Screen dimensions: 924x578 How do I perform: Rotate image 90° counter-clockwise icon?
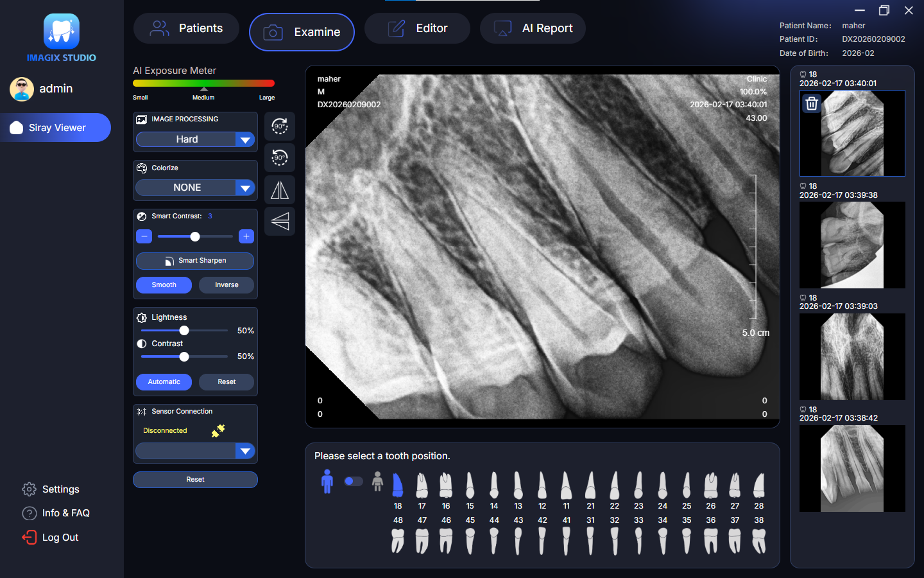[280, 157]
